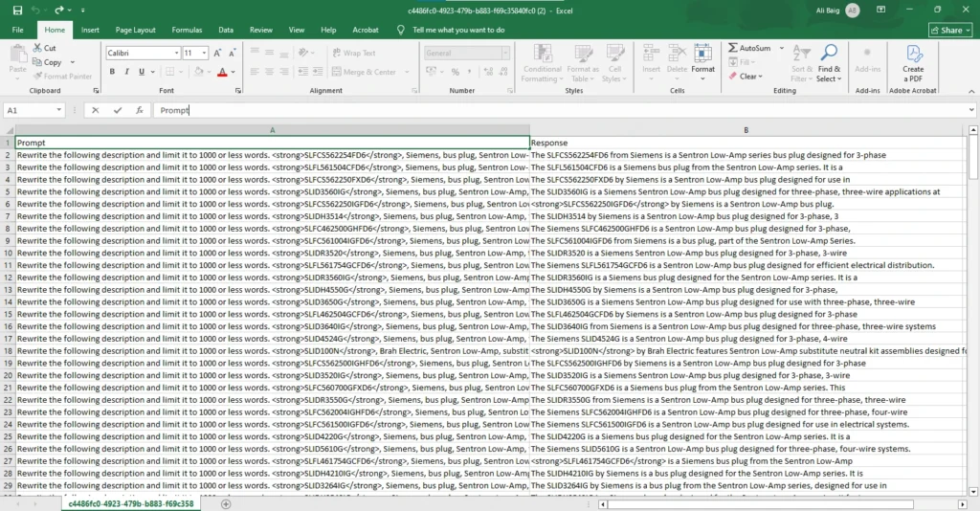Open the Clear eraser menu
This screenshot has width=980, height=511.
pyautogui.click(x=746, y=77)
